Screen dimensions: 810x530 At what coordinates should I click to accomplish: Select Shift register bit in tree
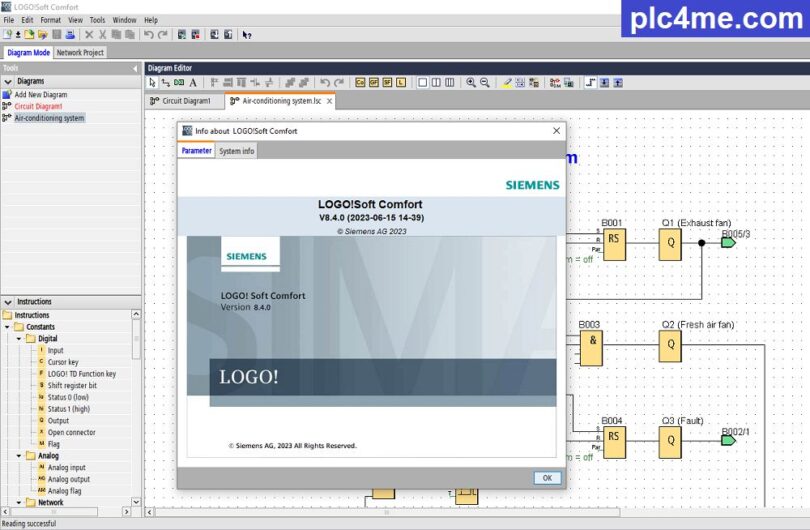pos(72,386)
